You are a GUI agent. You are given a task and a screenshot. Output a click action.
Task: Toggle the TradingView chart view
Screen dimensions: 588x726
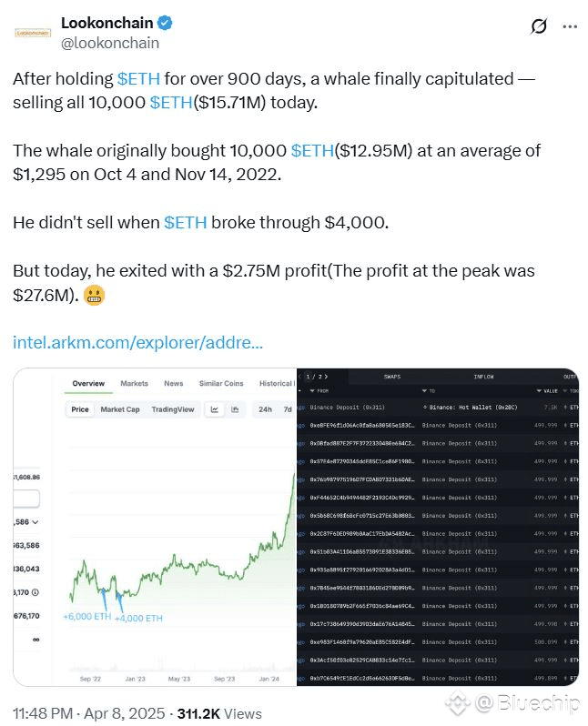pos(173,409)
